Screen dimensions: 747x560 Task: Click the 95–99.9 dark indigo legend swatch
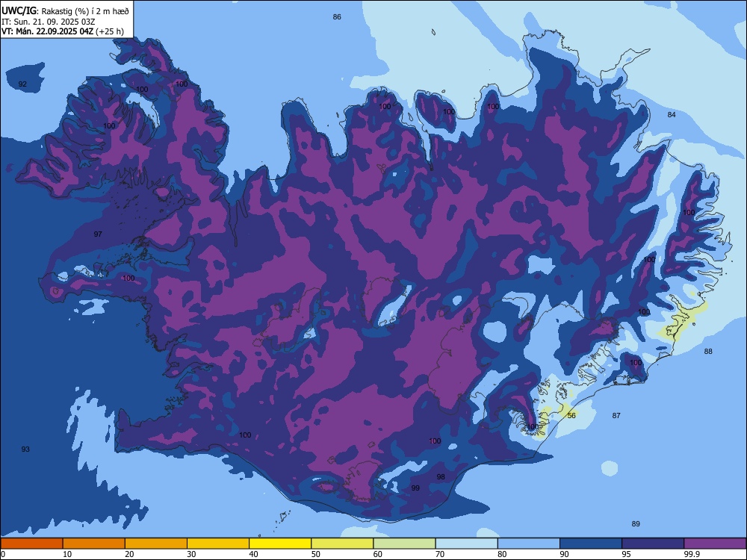click(x=653, y=544)
